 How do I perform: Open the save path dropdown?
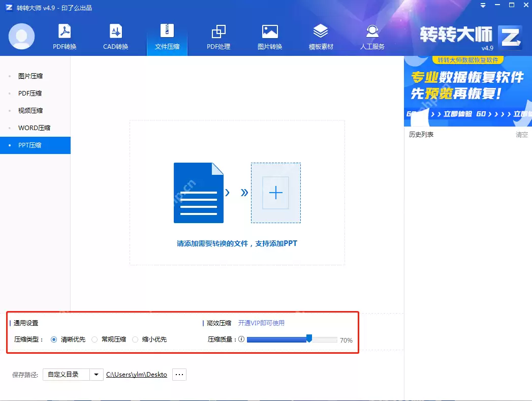pos(97,375)
